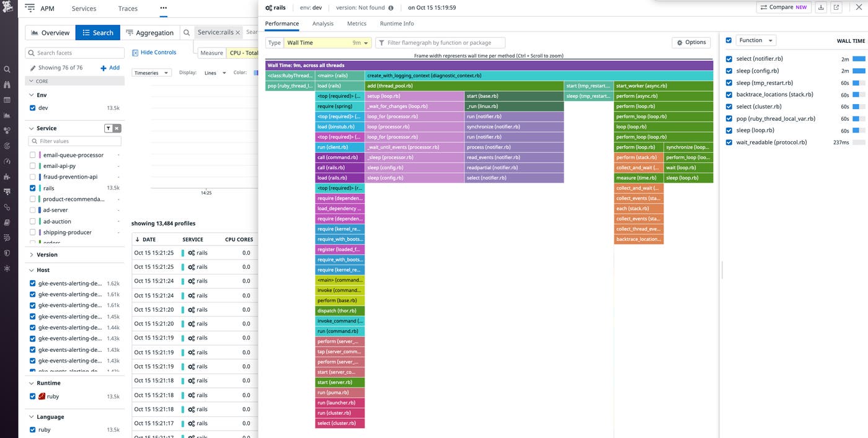
Task: Click the Hide Controls link
Action: (154, 53)
